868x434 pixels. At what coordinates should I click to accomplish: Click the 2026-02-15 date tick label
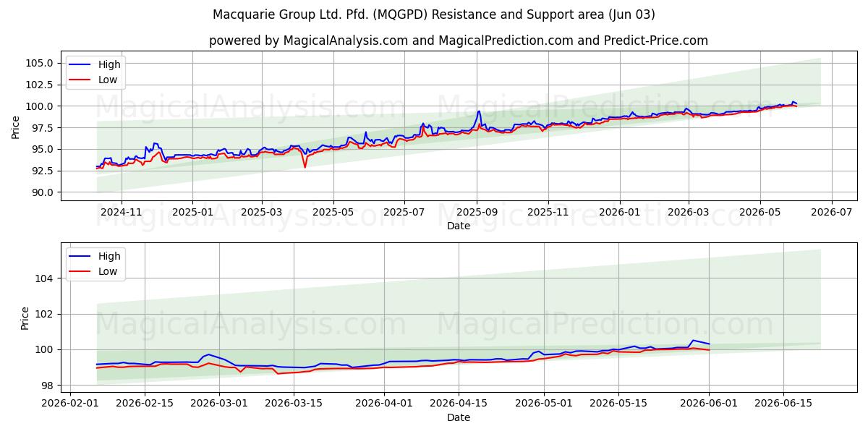[x=145, y=403]
